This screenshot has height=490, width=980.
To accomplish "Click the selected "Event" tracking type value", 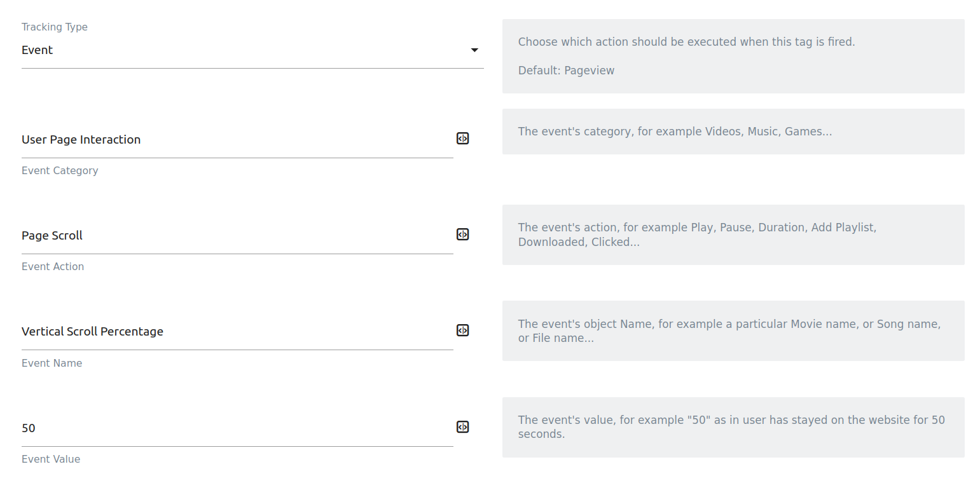I will coord(38,50).
